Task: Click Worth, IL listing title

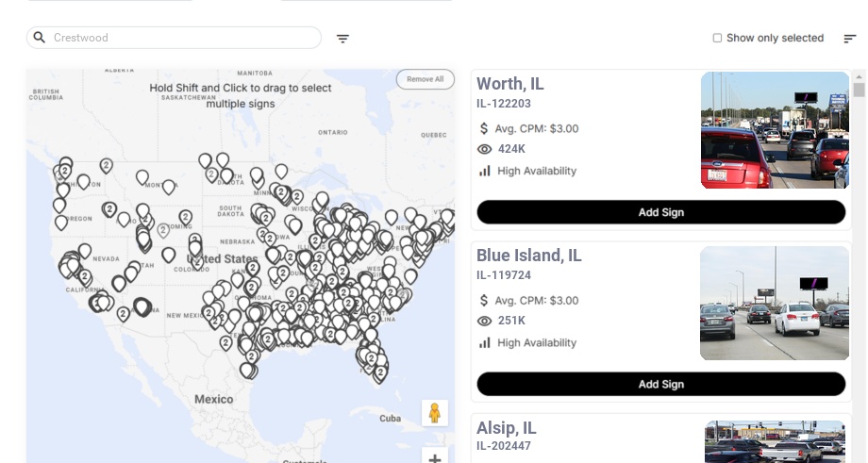Action: [x=510, y=84]
